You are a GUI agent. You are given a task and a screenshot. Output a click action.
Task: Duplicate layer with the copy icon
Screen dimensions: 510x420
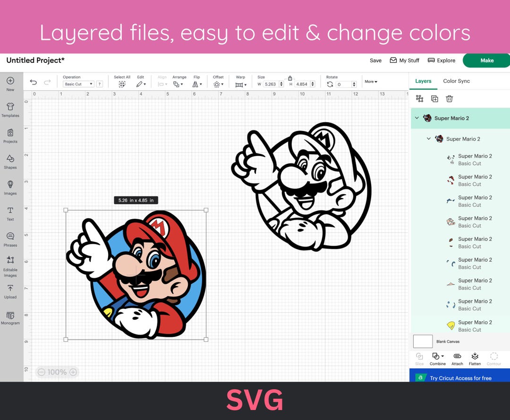pyautogui.click(x=434, y=99)
